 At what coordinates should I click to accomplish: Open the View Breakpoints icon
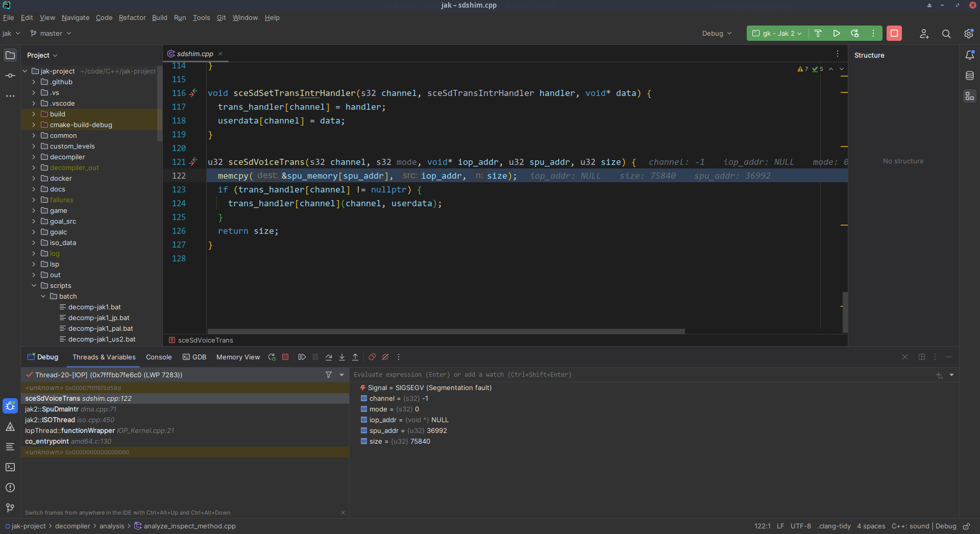pyautogui.click(x=372, y=357)
